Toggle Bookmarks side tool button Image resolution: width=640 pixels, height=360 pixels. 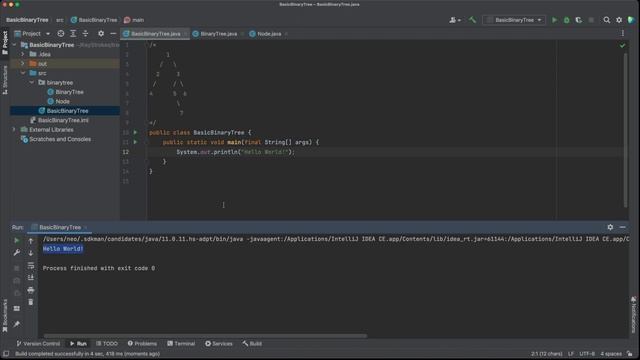coord(5,316)
